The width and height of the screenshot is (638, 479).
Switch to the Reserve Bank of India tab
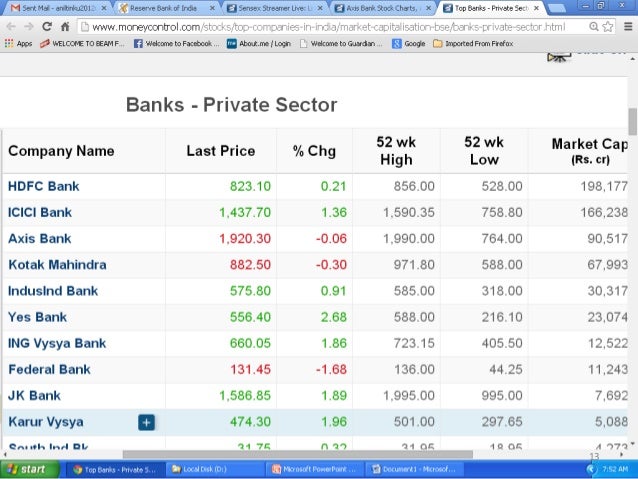click(x=163, y=8)
